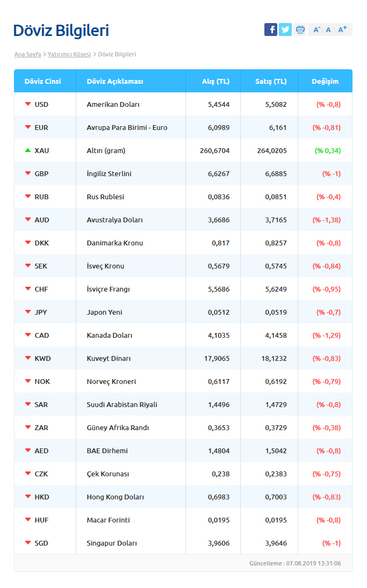Click green up arrow beside XAU
Image resolution: width=367 pixels, height=588 pixels.
(28, 150)
